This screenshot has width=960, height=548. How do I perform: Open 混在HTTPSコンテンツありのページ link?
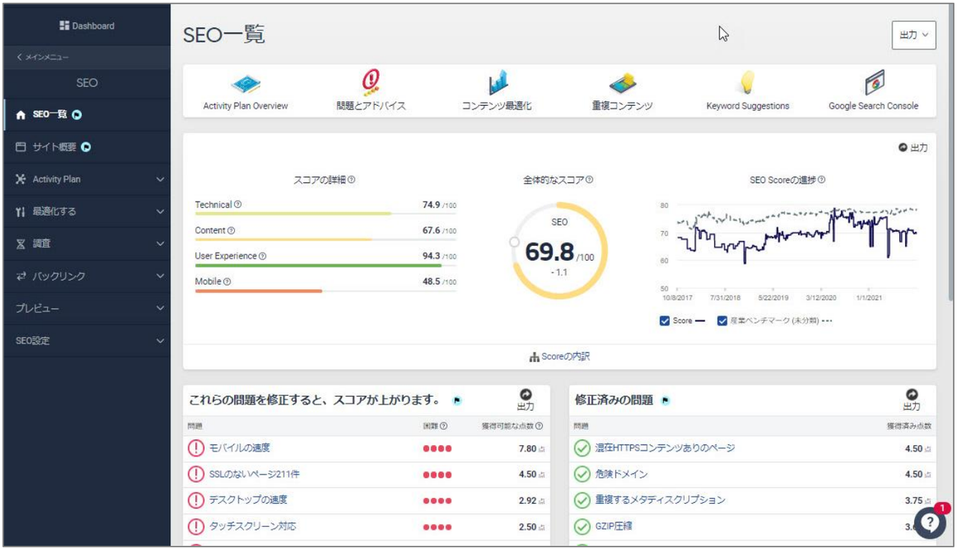click(665, 448)
